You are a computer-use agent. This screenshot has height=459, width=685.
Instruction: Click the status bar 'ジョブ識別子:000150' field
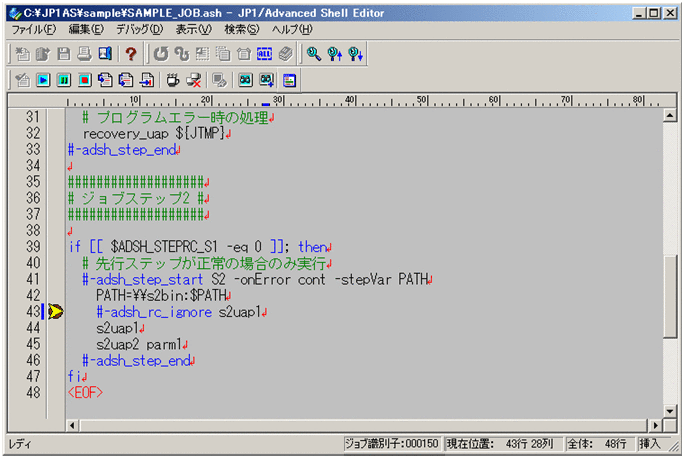point(391,444)
